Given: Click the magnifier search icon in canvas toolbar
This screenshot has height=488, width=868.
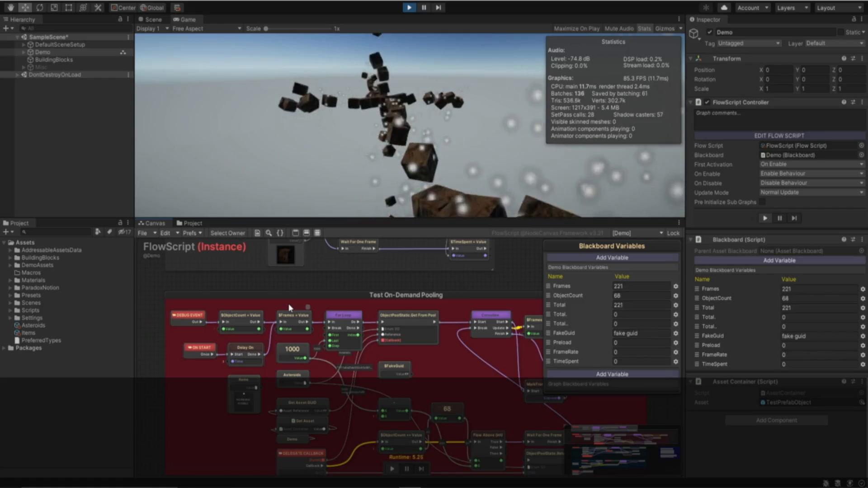Looking at the screenshot, I should [269, 233].
